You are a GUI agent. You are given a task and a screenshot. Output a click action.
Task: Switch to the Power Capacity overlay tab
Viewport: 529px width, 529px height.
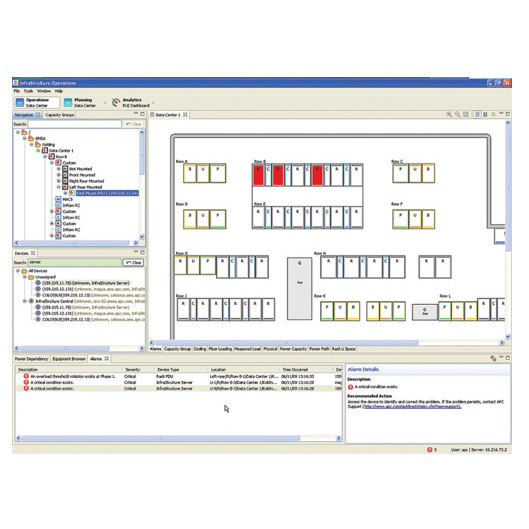pos(293,349)
